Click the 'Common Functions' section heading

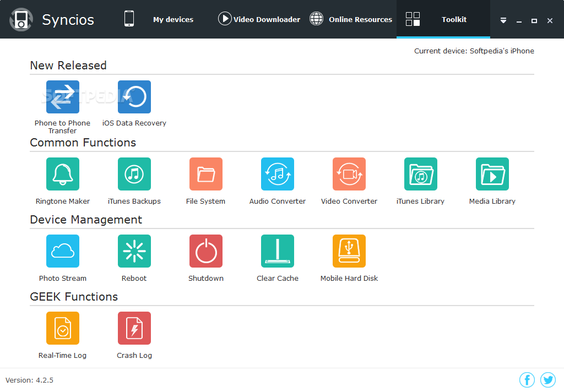coord(83,143)
